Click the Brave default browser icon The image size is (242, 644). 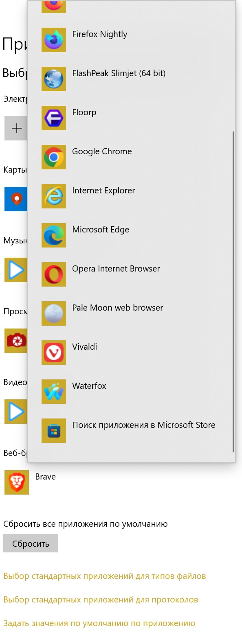click(x=17, y=482)
